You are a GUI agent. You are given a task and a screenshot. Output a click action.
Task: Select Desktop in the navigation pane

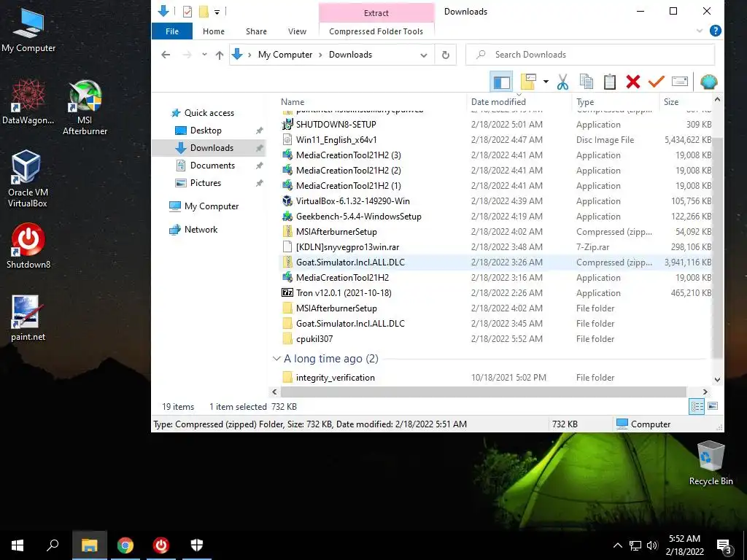click(x=206, y=131)
